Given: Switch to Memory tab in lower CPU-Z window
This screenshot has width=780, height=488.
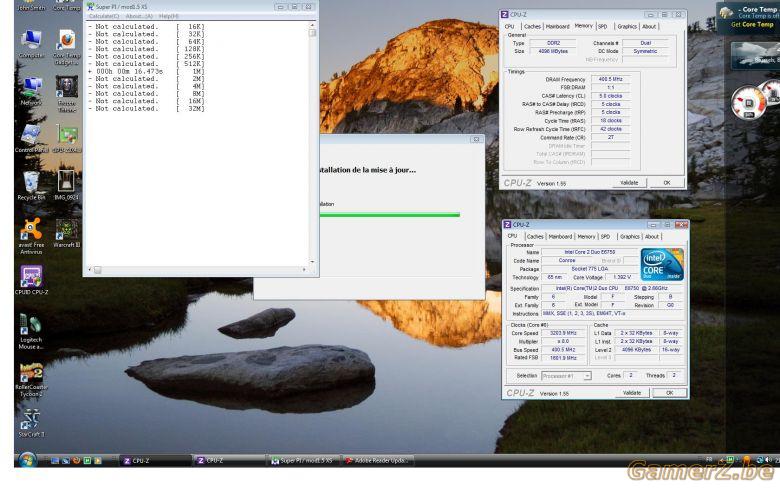Looking at the screenshot, I should (x=586, y=237).
